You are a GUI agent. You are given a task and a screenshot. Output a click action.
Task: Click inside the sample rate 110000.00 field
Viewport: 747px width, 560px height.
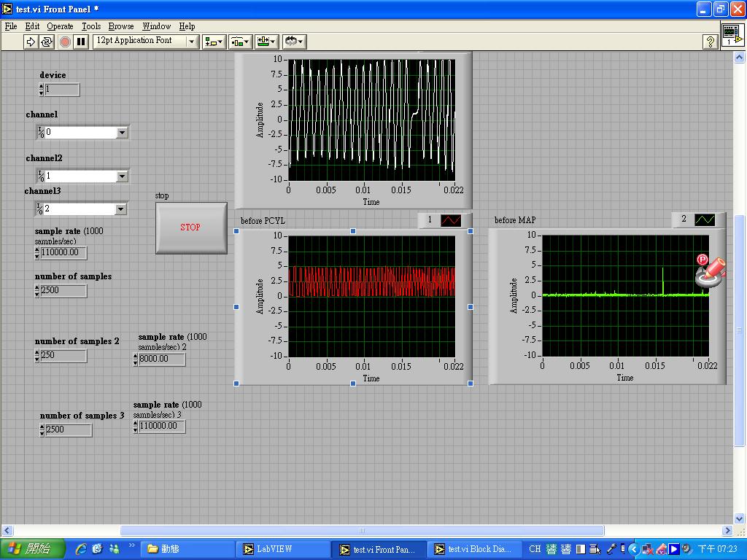pyautogui.click(x=66, y=253)
